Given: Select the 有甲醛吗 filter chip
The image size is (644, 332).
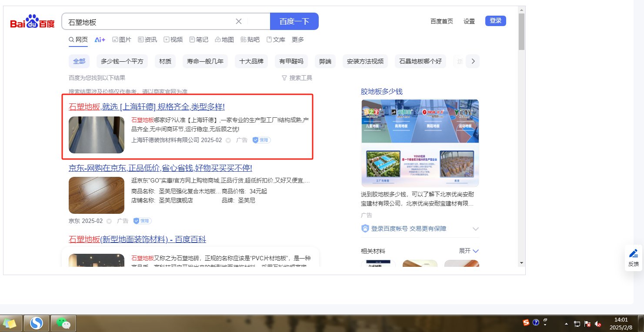Looking at the screenshot, I should (291, 61).
